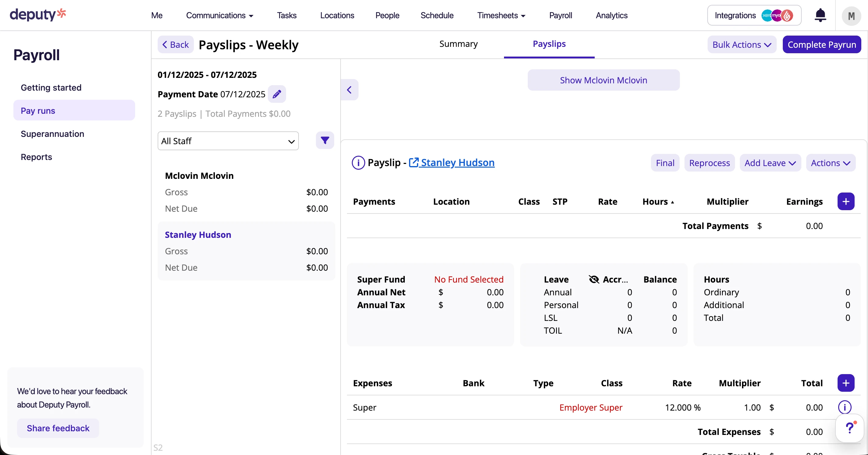Open notifications bell
This screenshot has width=868, height=455.
coord(820,15)
